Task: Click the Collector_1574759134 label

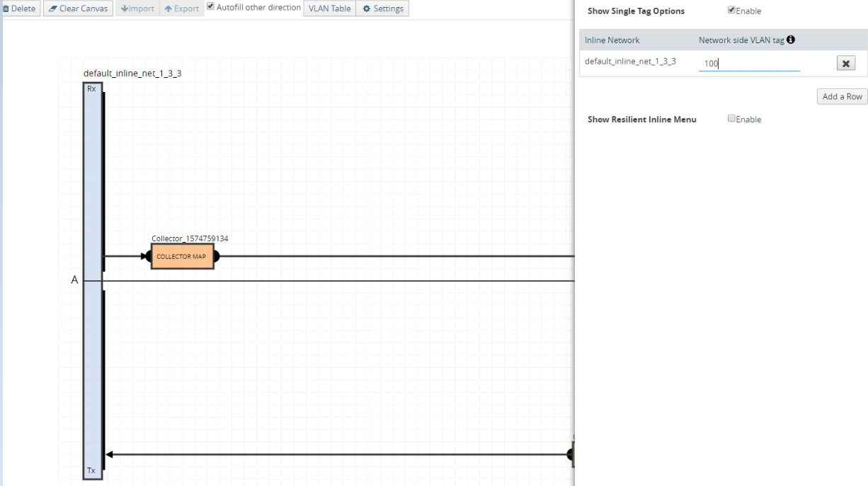Action: tap(190, 238)
